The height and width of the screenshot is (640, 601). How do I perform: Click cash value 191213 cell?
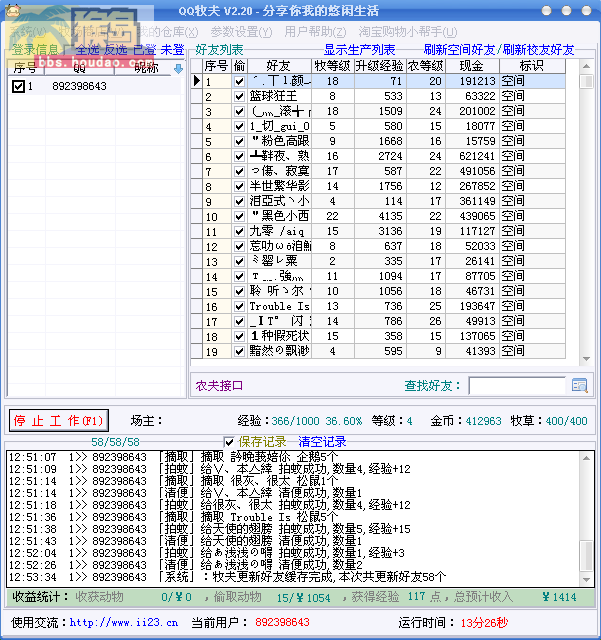click(472, 81)
